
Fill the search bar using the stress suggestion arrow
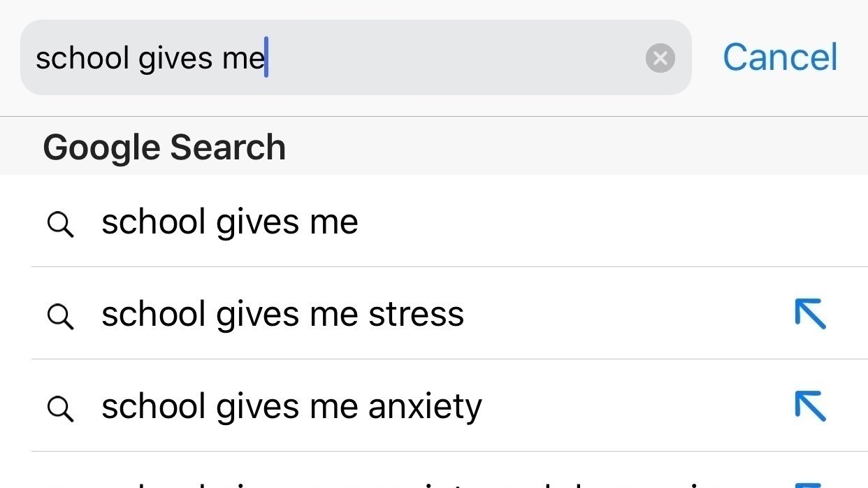(x=810, y=314)
